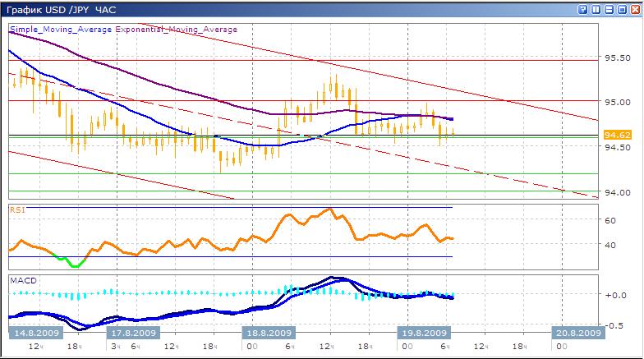Select the RSI panel label
The image size is (644, 359).
point(16,209)
